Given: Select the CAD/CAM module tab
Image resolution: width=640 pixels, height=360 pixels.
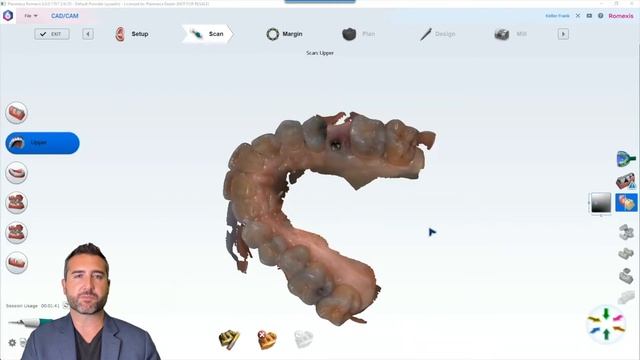Looking at the screenshot, I should tap(65, 16).
